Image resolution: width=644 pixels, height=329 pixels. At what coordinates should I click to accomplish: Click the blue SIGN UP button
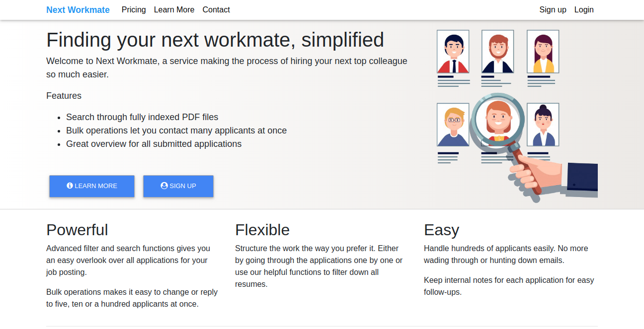coord(178,186)
